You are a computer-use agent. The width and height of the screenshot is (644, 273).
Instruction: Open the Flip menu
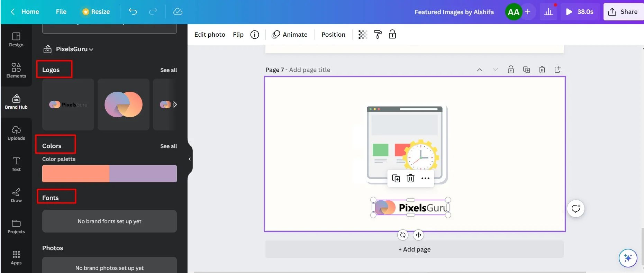point(238,35)
